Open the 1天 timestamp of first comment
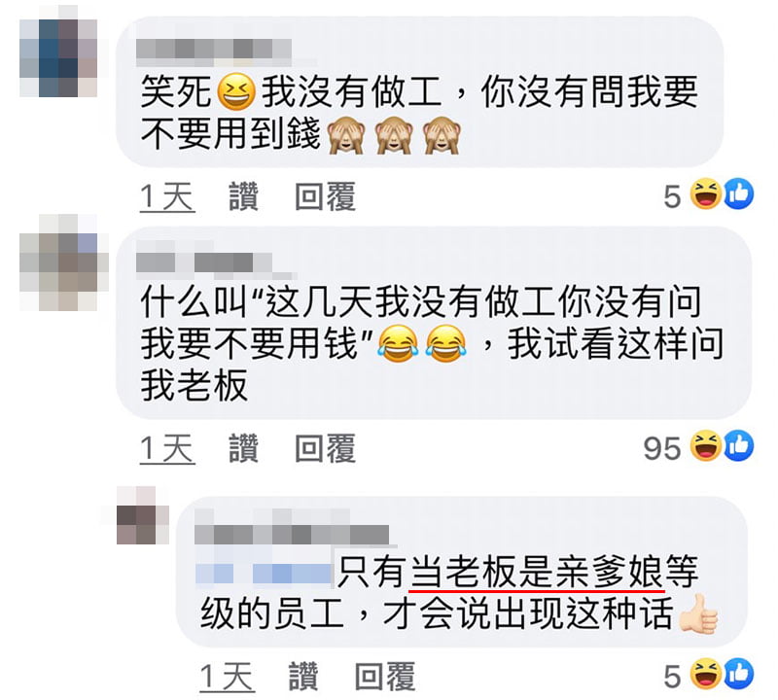The image size is (778, 700). 167,197
